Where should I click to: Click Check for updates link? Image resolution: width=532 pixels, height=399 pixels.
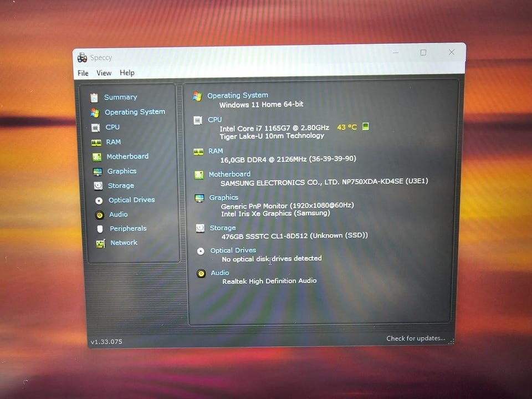(416, 338)
